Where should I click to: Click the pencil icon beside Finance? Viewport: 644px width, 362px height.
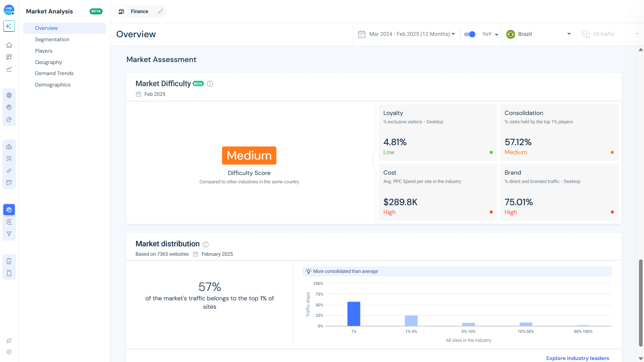(x=160, y=11)
